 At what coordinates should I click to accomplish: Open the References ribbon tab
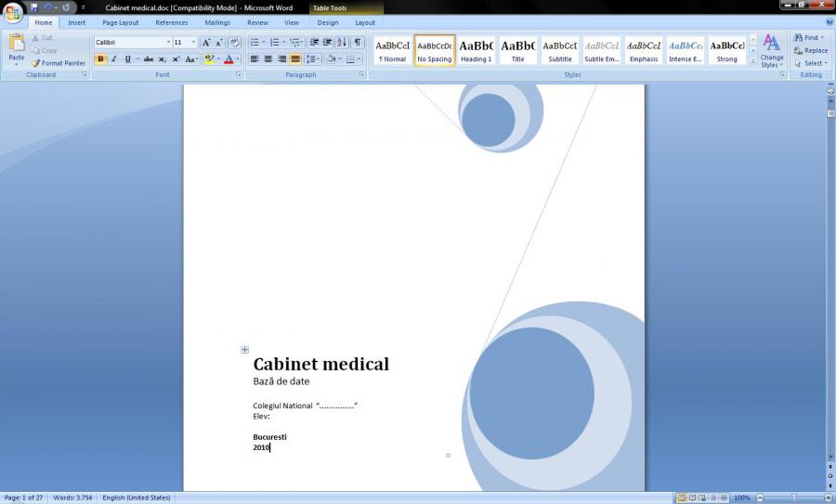coord(172,22)
